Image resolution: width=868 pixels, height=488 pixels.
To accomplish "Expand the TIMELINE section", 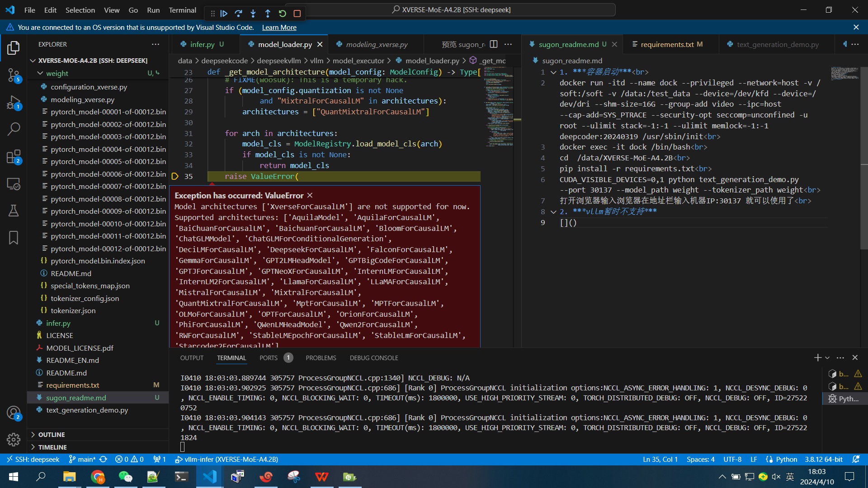I will pos(52,447).
